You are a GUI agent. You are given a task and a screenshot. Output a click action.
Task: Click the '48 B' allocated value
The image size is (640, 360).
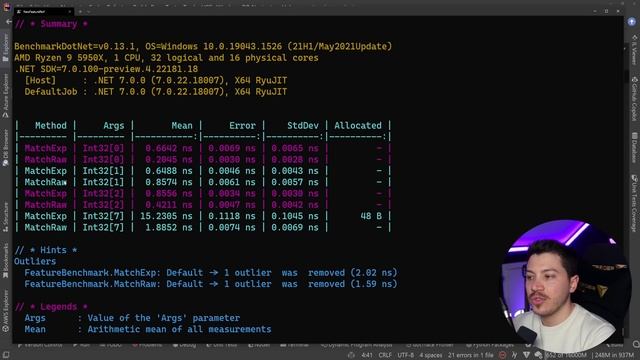click(x=371, y=216)
